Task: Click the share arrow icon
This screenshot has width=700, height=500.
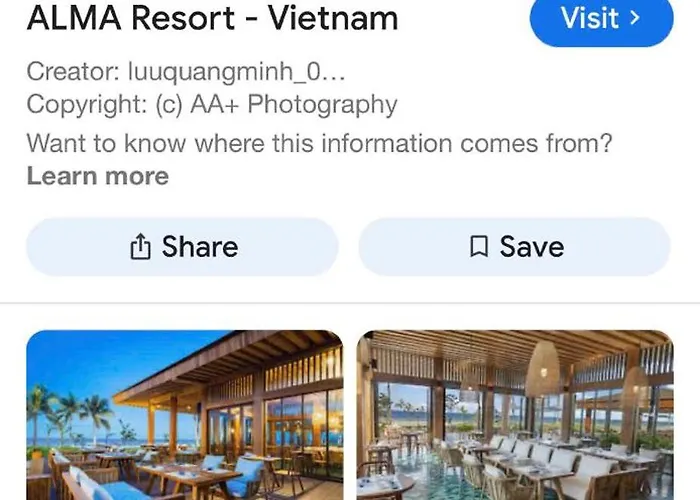Action: (140, 246)
